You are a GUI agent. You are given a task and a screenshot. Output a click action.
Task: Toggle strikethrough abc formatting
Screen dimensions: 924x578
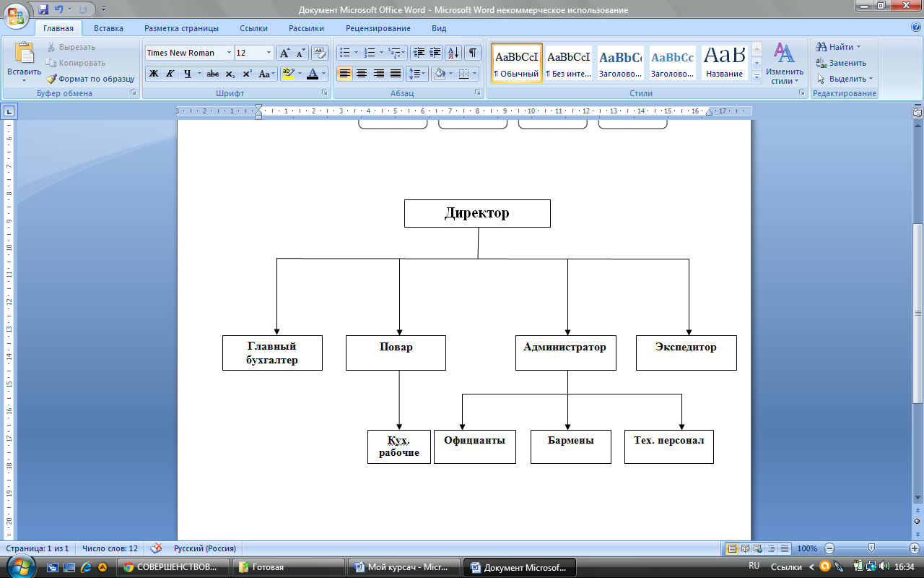click(213, 74)
